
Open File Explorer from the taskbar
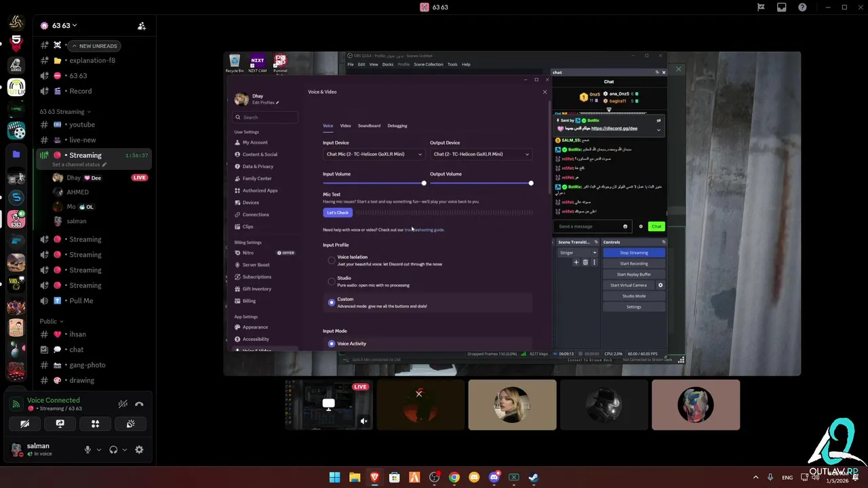point(354,477)
